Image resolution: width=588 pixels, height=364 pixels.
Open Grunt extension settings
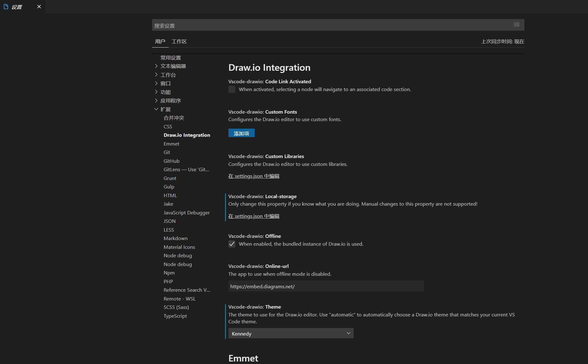coord(170,178)
